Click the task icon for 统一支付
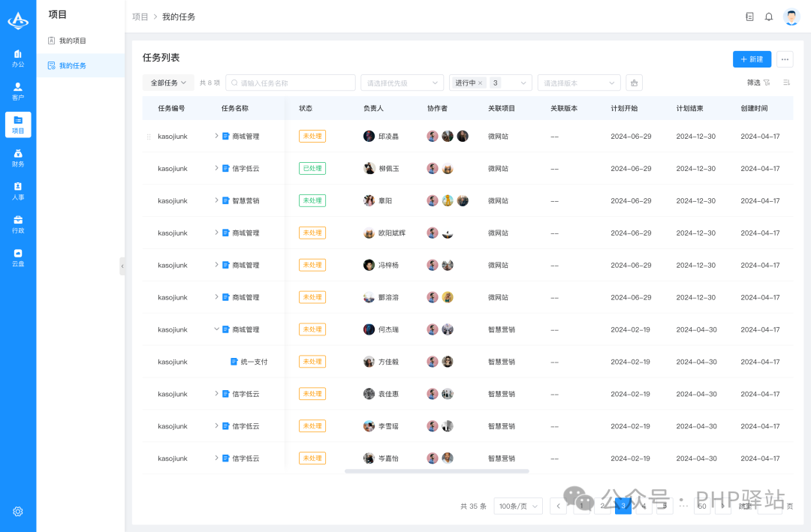The width and height of the screenshot is (811, 532). click(x=234, y=362)
